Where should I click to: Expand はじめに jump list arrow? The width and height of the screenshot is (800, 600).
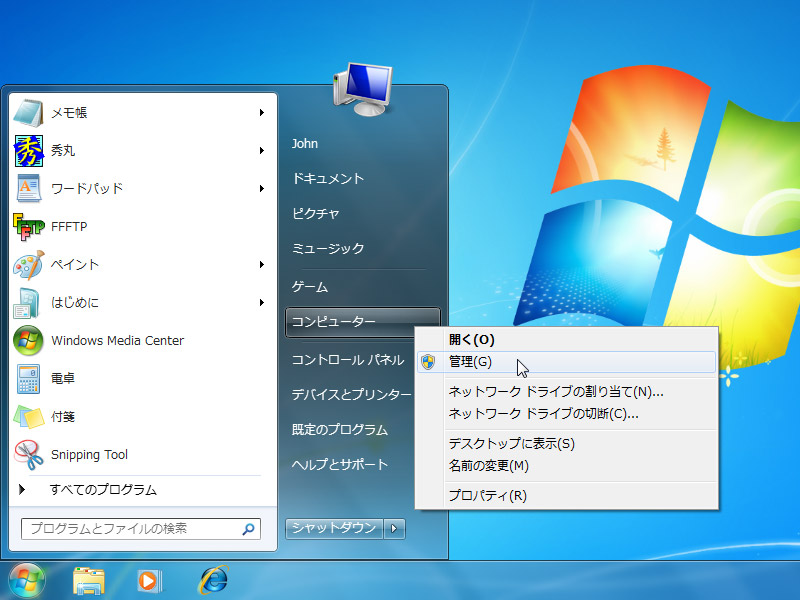click(x=262, y=303)
